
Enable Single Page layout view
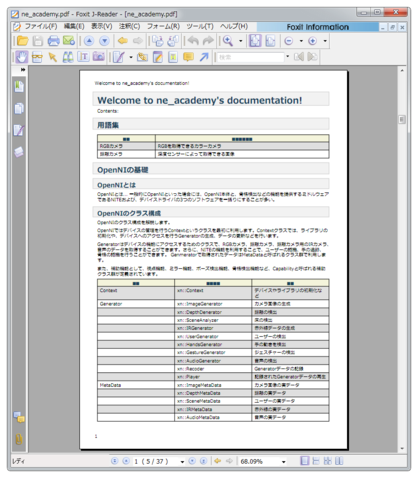coord(304,461)
